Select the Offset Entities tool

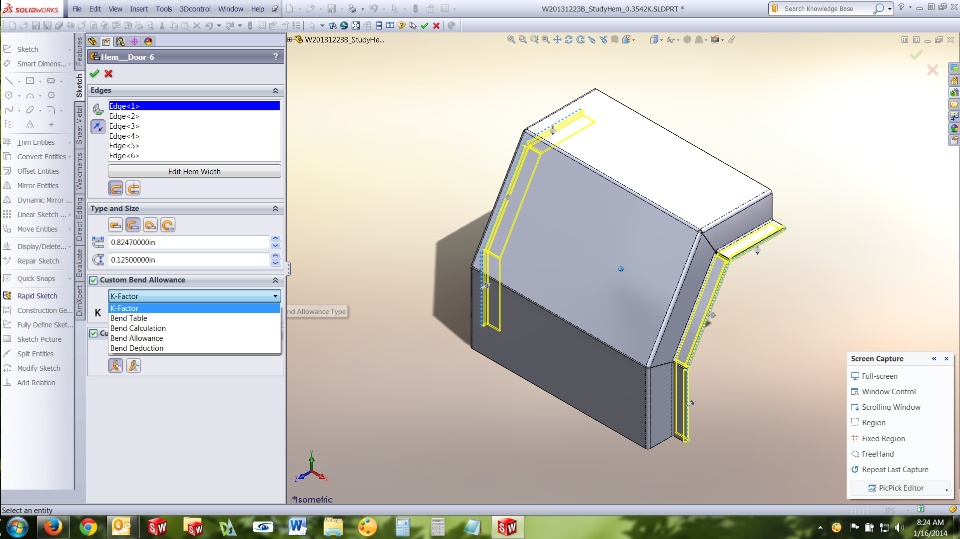pyautogui.click(x=31, y=172)
